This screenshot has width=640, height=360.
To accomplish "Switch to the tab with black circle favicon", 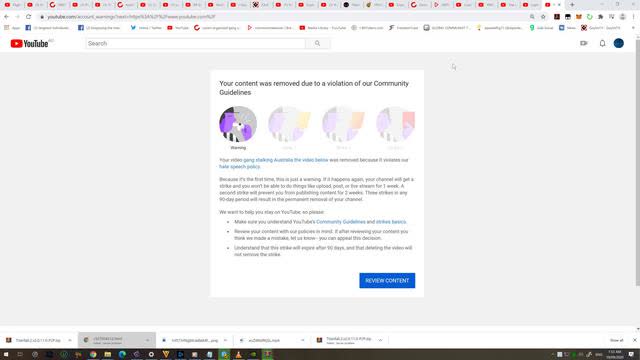I will pyautogui.click(x=351, y=5).
